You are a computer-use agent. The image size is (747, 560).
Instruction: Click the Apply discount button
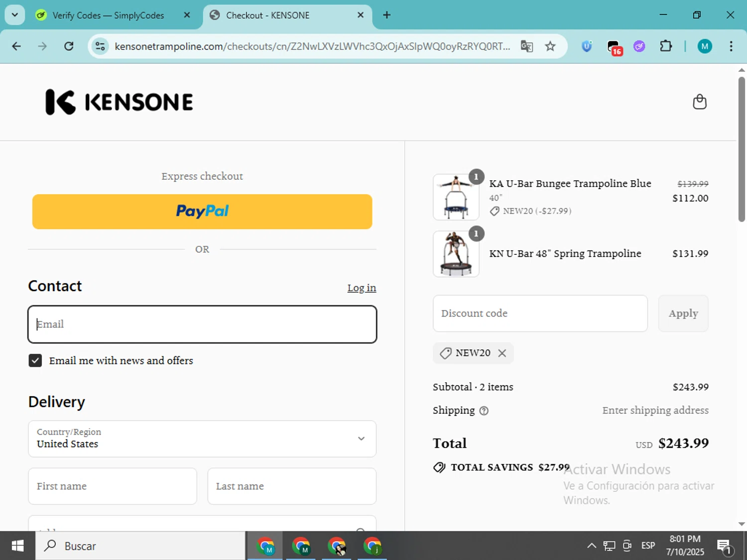coord(683,313)
